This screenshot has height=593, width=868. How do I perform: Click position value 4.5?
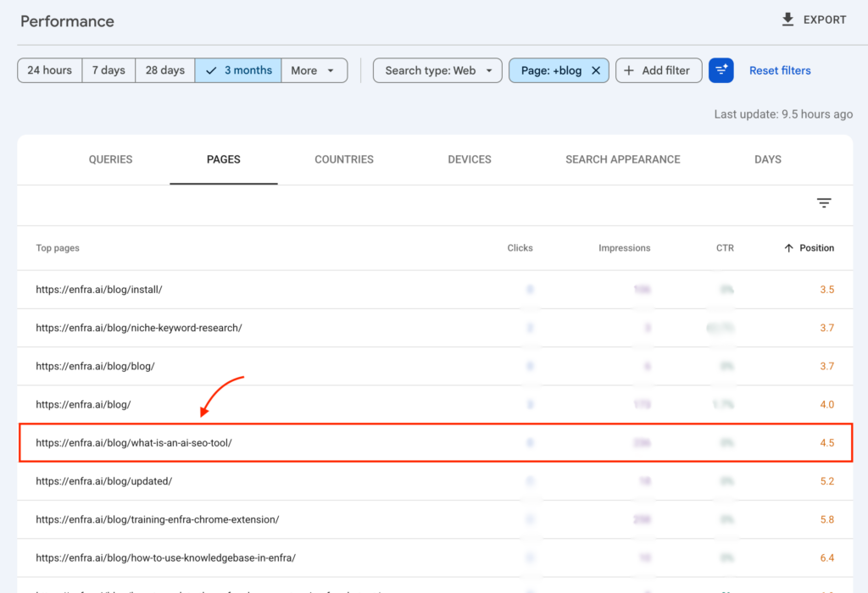point(827,442)
